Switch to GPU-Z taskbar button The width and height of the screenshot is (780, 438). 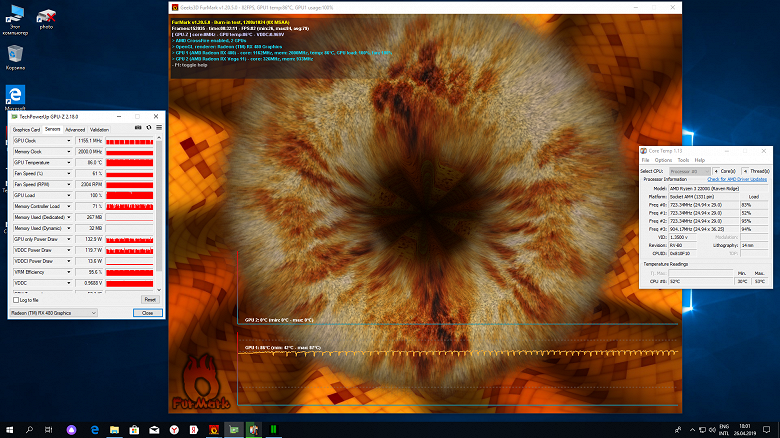coord(234,430)
